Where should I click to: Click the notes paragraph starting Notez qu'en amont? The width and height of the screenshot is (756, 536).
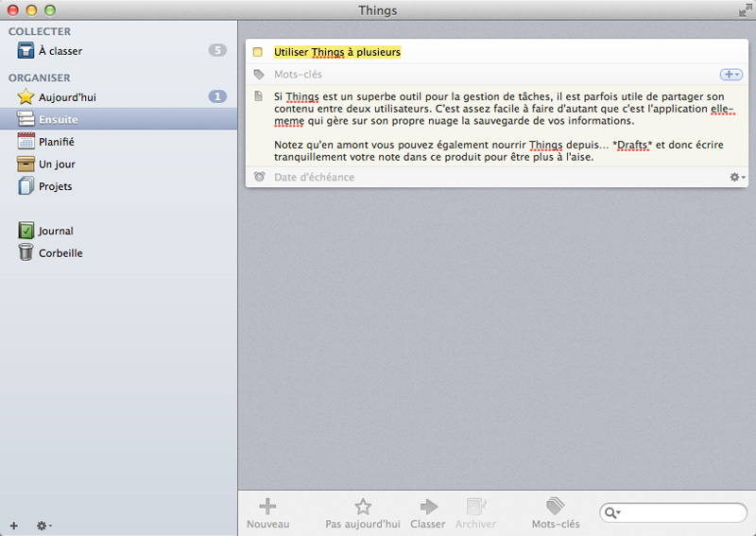click(x=499, y=150)
